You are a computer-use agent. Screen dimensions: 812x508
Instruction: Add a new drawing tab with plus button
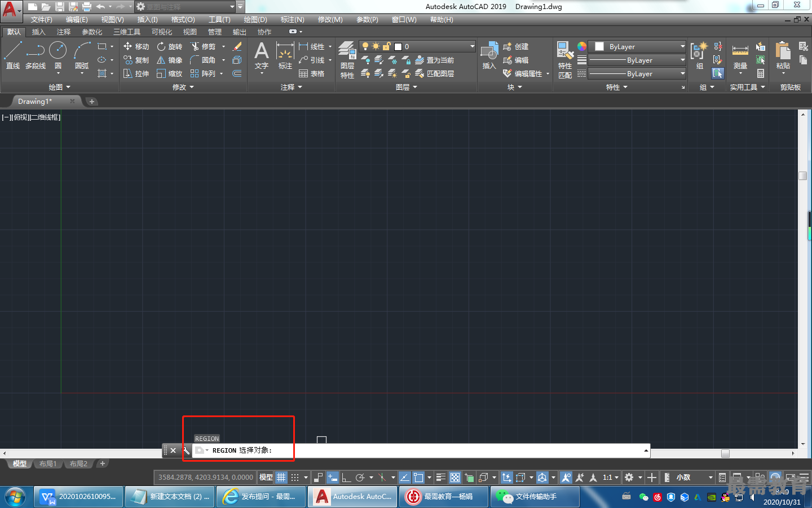(x=92, y=102)
